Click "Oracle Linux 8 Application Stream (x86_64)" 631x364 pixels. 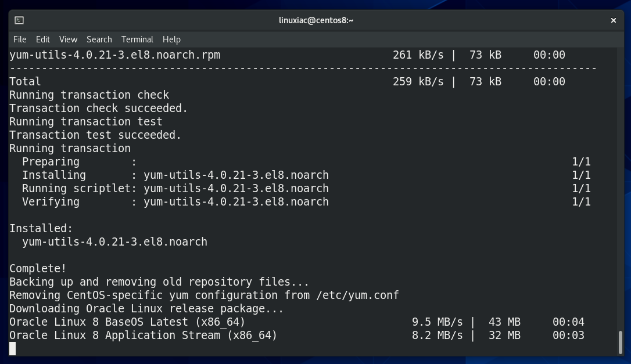click(x=144, y=336)
